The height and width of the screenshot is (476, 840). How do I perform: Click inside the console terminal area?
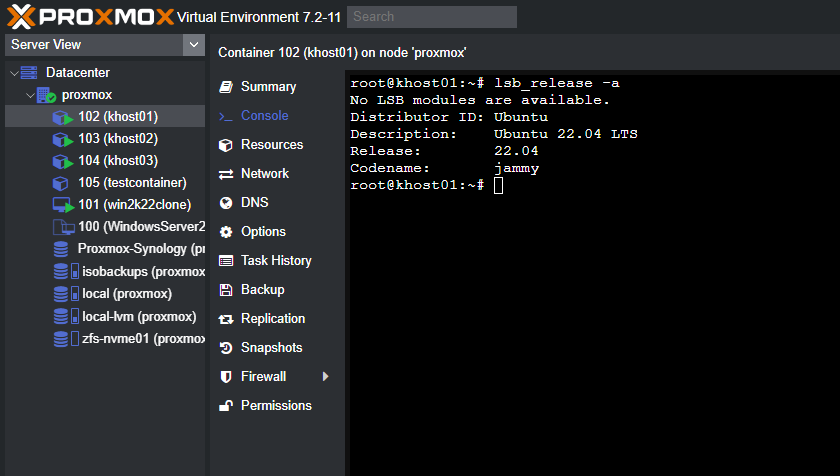[x=592, y=320]
